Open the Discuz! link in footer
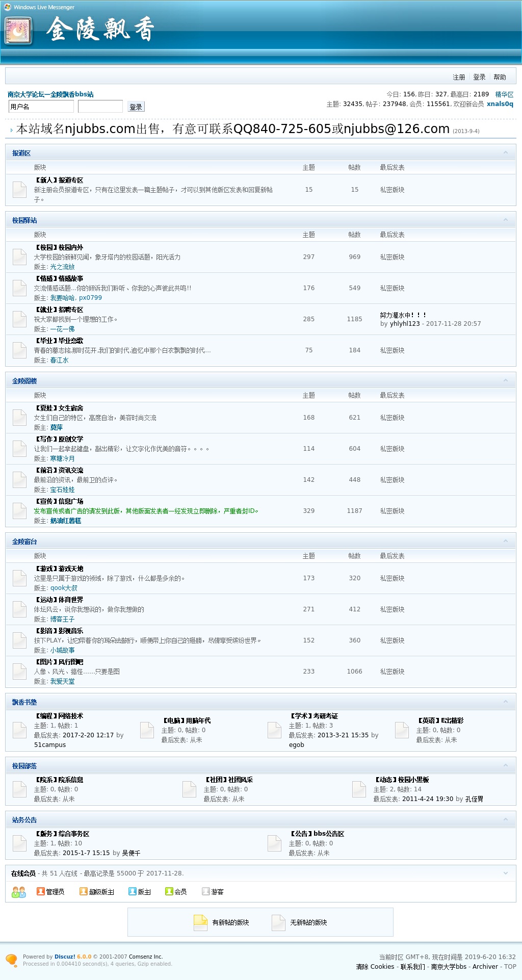This screenshot has width=522, height=980. tap(65, 957)
